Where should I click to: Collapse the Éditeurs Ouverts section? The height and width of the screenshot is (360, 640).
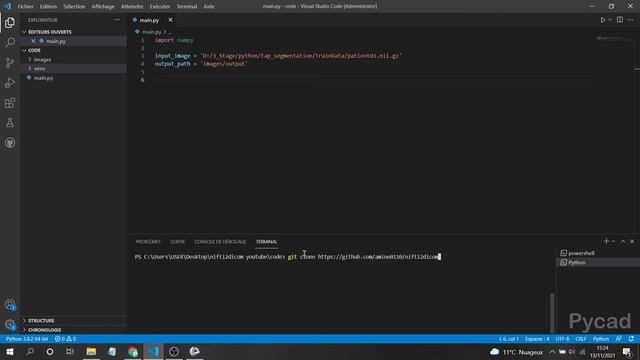pyautogui.click(x=73, y=32)
